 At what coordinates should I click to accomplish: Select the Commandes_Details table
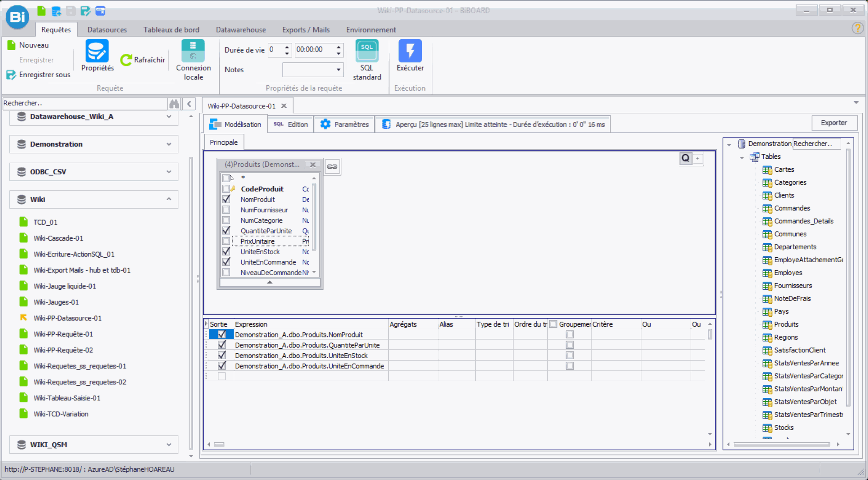click(803, 221)
